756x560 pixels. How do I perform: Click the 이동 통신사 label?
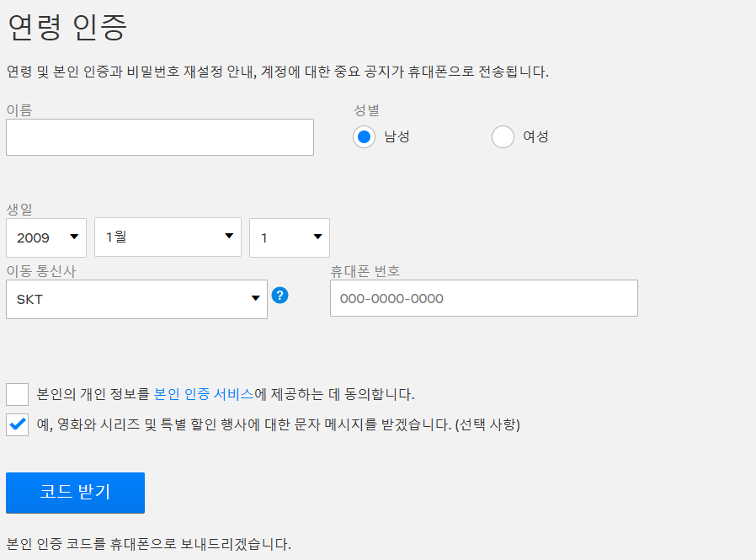41,271
